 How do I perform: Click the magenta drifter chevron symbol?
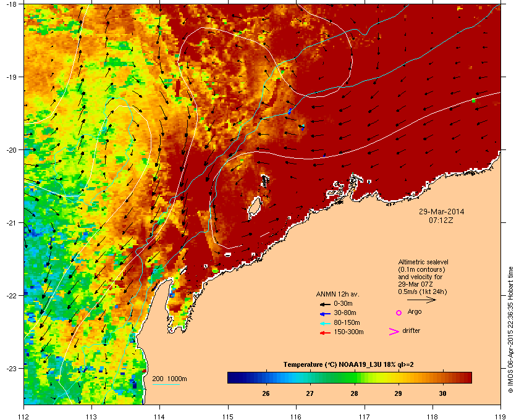394,332
